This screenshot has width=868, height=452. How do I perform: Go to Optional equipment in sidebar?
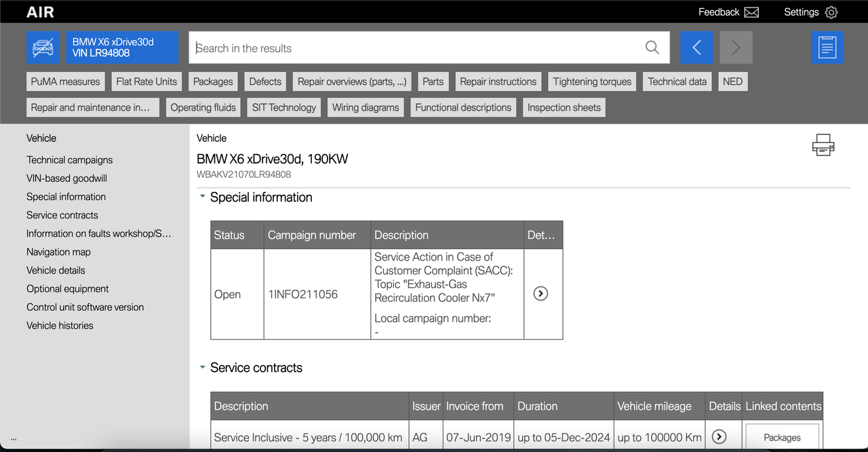point(68,288)
